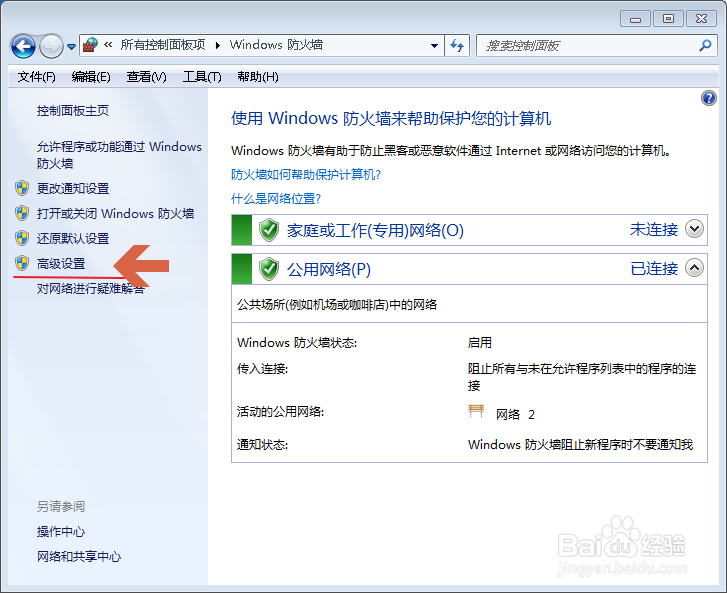Click the 传入连接: label

[x=262, y=369]
